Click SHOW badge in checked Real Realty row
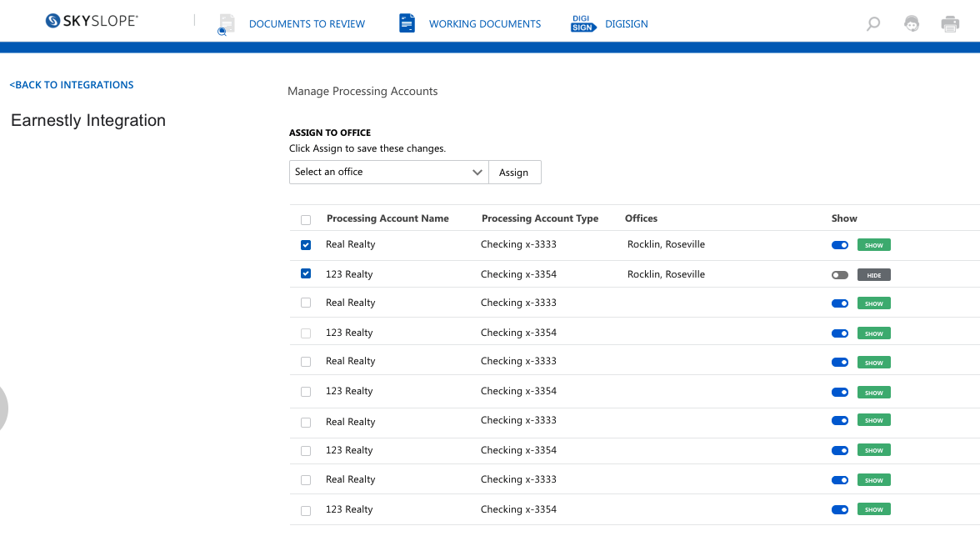The height and width of the screenshot is (546, 980). click(873, 245)
